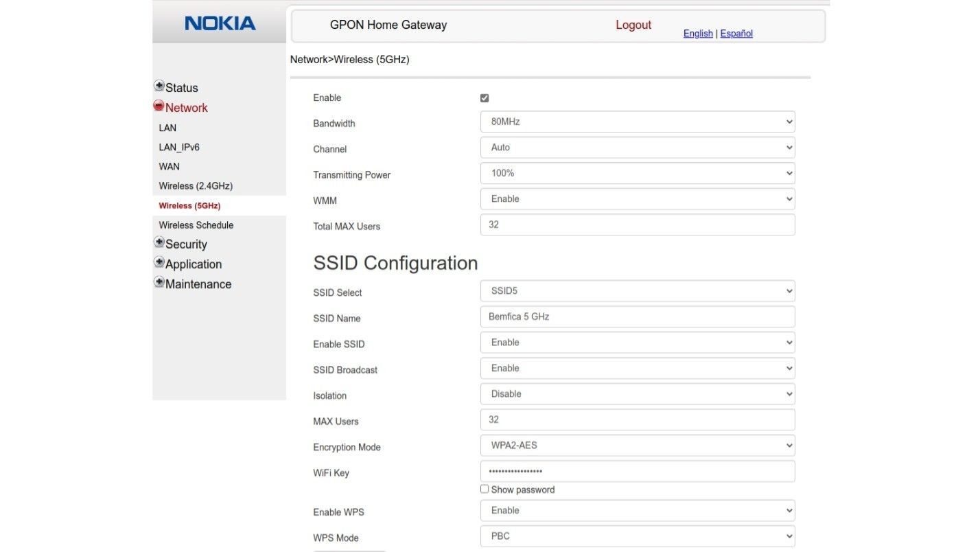Image resolution: width=980 pixels, height=552 pixels.
Task: Switch language to Español
Action: [x=736, y=34]
